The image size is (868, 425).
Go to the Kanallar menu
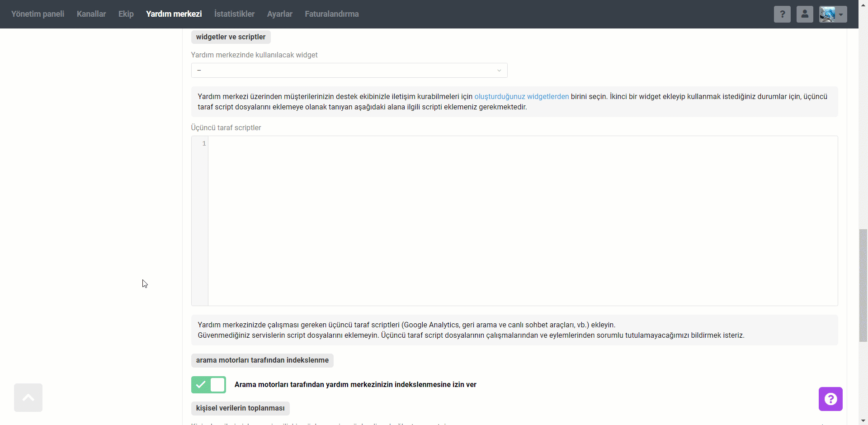[91, 14]
